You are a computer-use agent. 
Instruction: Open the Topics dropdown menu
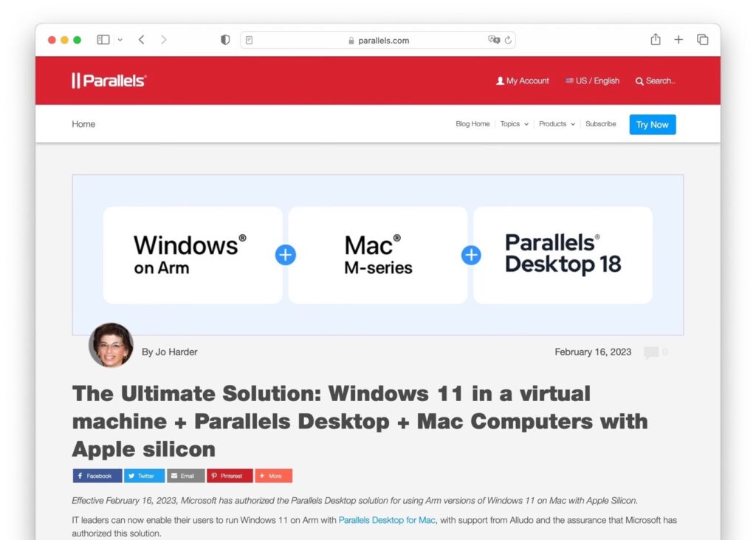point(513,124)
